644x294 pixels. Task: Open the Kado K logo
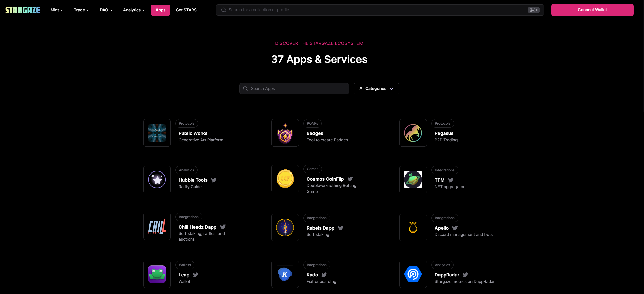pos(285,274)
